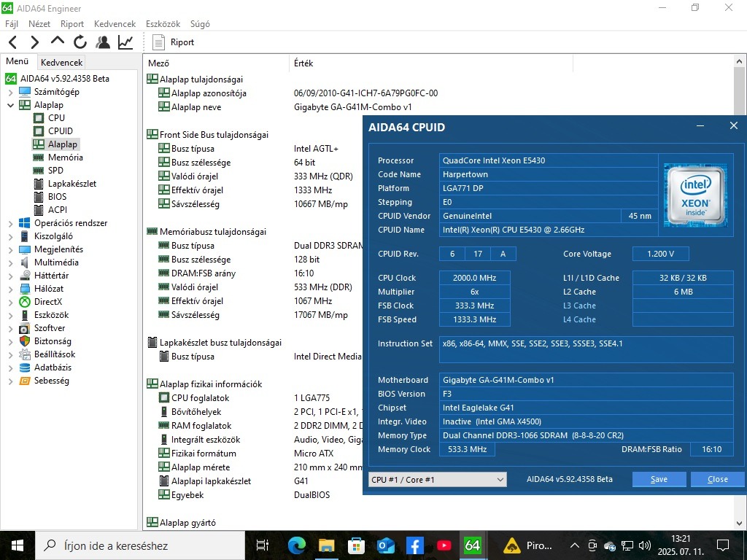Expand the Megjelenítés tree node
747x560 pixels.
pos(10,249)
